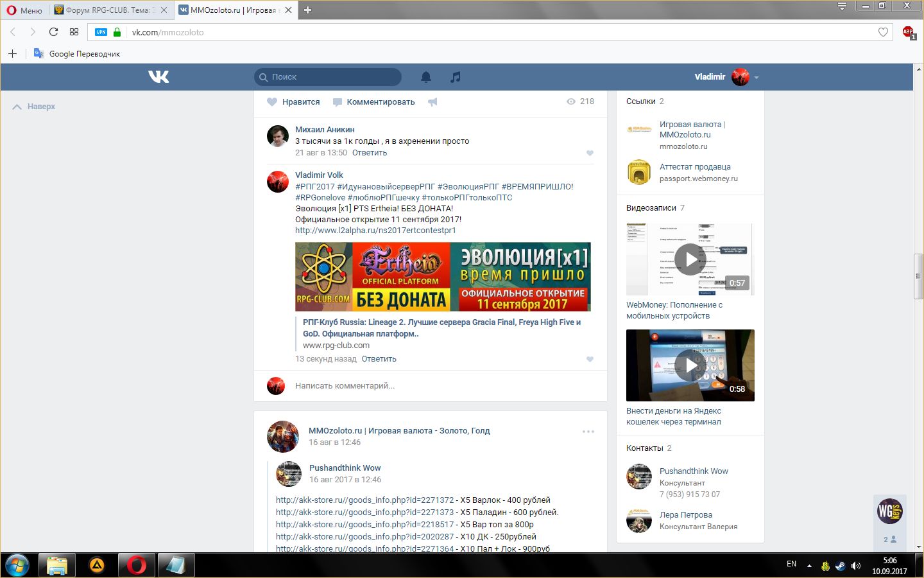Like Vladimir Volk's comment
The width and height of the screenshot is (924, 578).
pyautogui.click(x=590, y=359)
